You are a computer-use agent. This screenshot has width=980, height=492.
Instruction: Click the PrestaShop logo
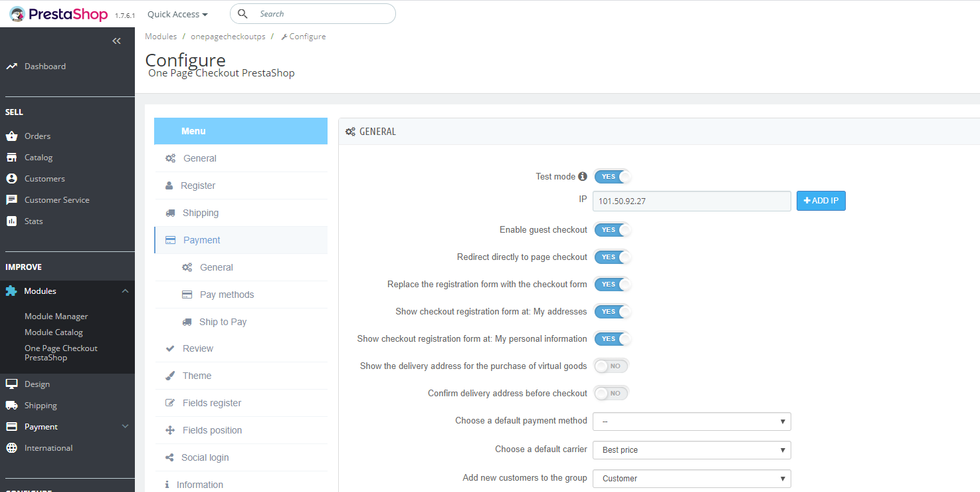coord(58,14)
